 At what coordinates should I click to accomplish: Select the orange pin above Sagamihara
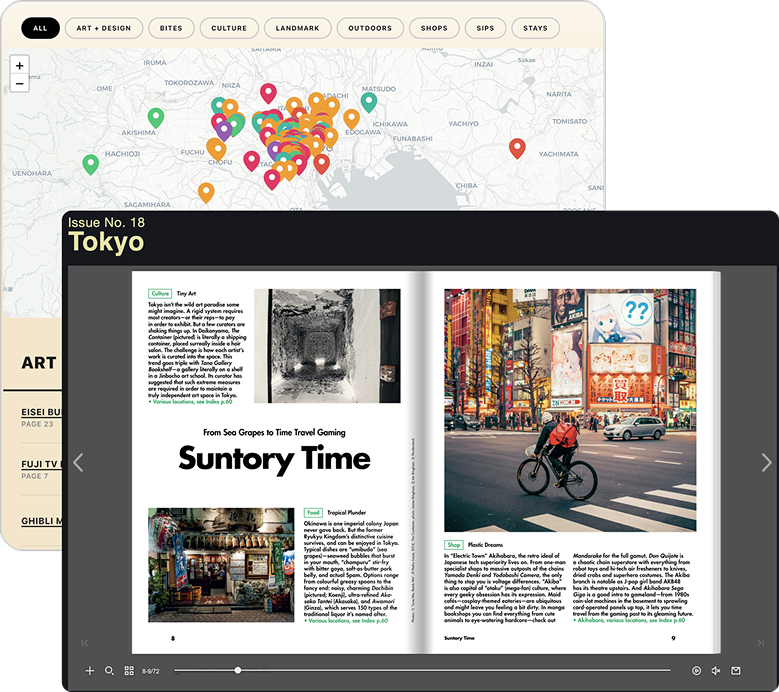tap(206, 193)
